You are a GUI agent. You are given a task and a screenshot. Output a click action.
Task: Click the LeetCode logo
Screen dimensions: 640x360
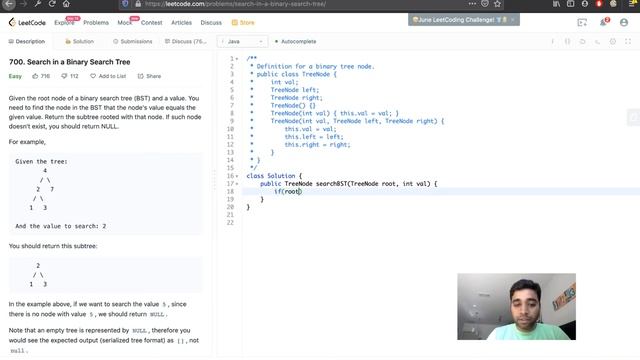point(27,22)
